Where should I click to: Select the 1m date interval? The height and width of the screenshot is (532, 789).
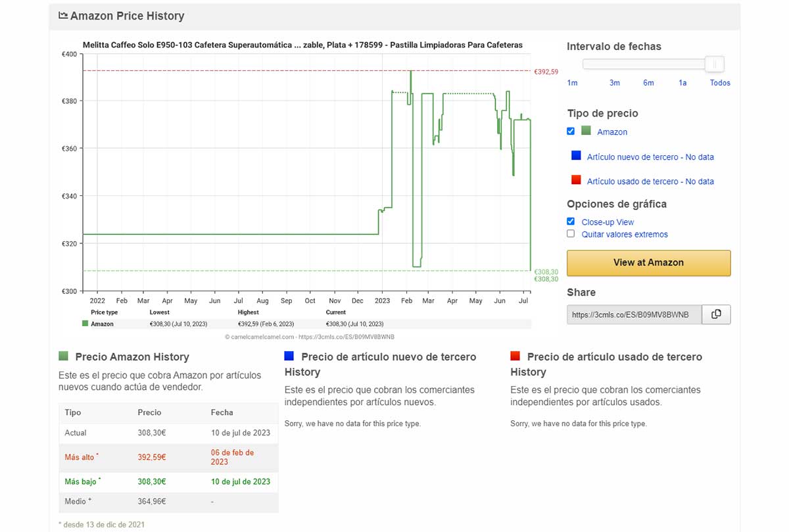(572, 83)
